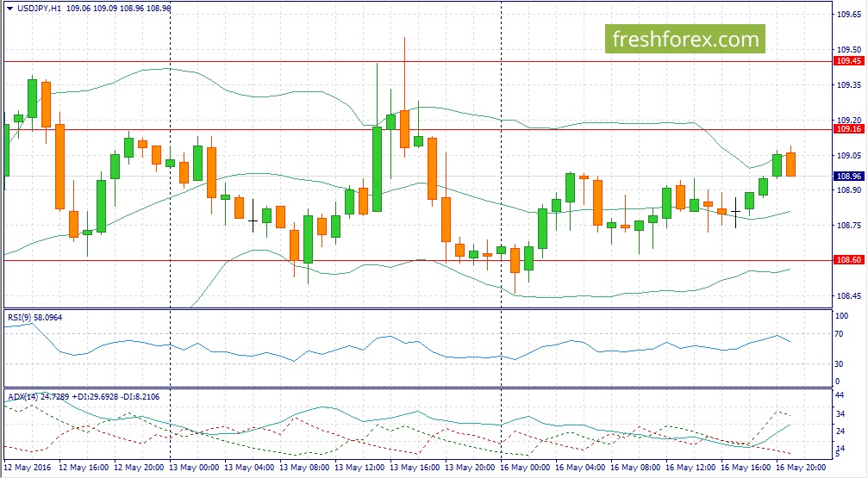Click the current price 108.96 label

848,177
